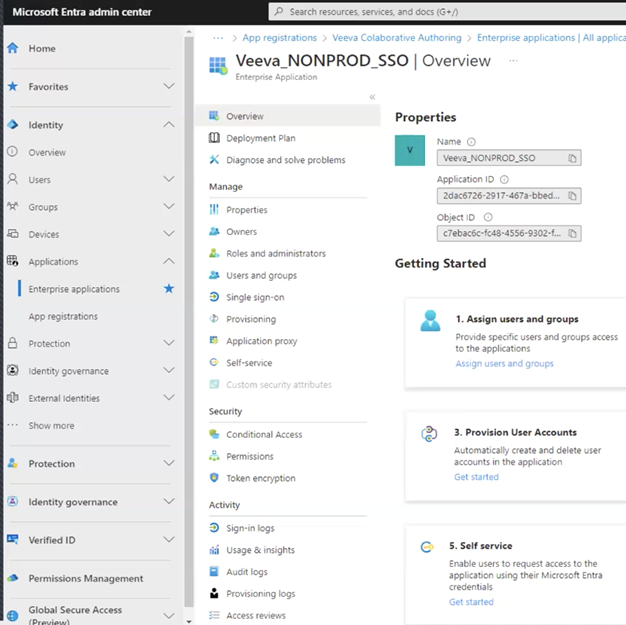Copy the Application ID value

tap(572, 196)
